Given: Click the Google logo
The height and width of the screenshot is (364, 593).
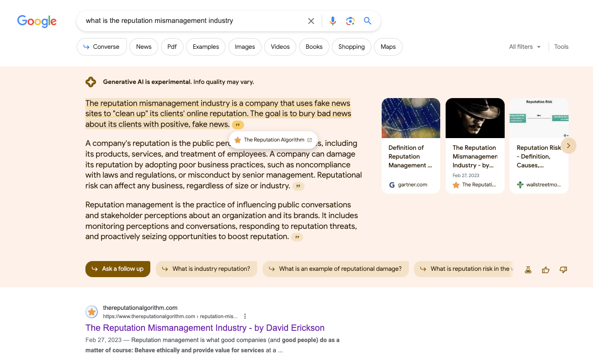Looking at the screenshot, I should point(37,21).
